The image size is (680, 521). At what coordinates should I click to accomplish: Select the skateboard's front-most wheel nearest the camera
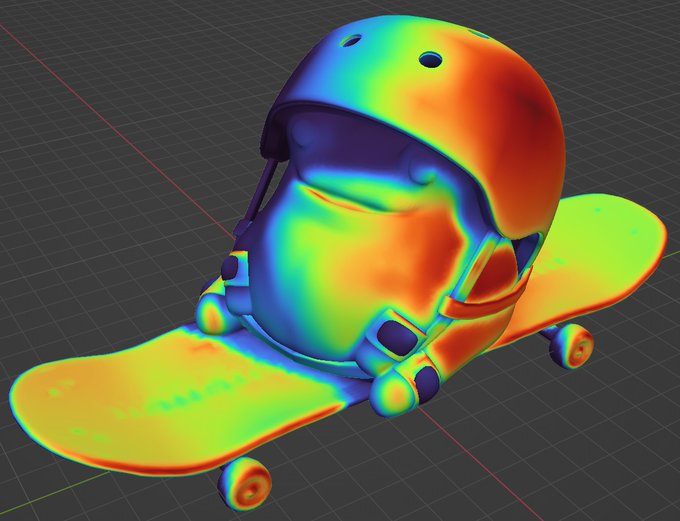pos(245,483)
